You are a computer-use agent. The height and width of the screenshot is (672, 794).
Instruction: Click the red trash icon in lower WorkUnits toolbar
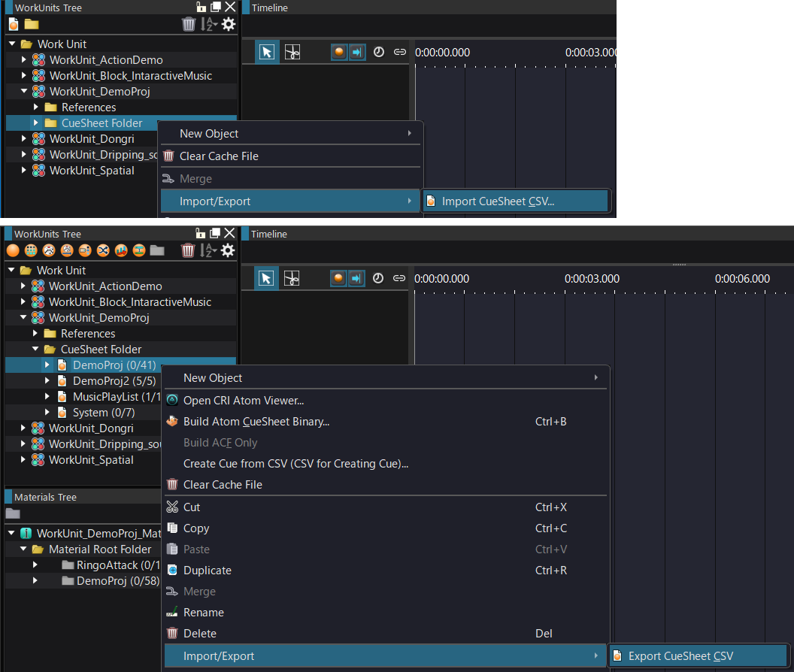[188, 250]
